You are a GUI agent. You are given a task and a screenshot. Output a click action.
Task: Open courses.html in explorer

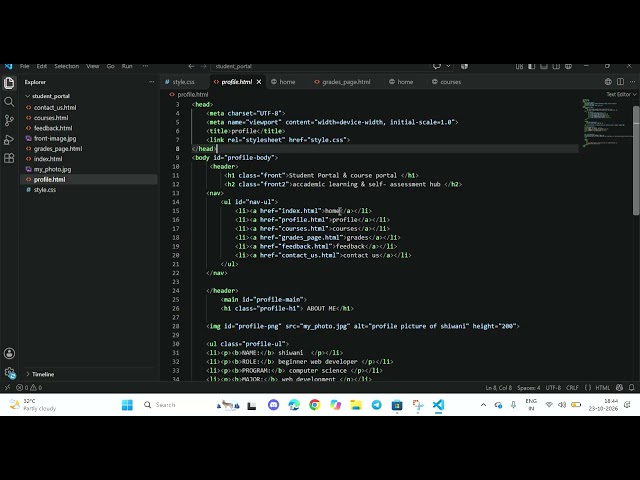(51, 118)
